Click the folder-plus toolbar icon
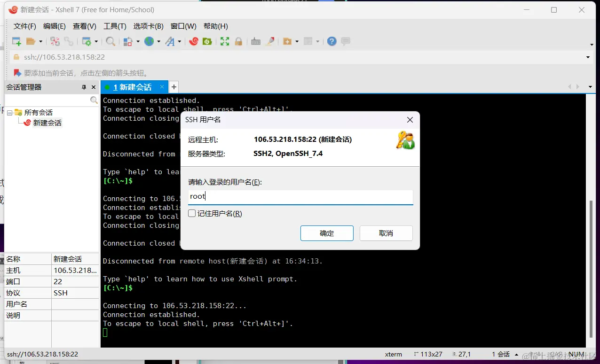 (287, 41)
